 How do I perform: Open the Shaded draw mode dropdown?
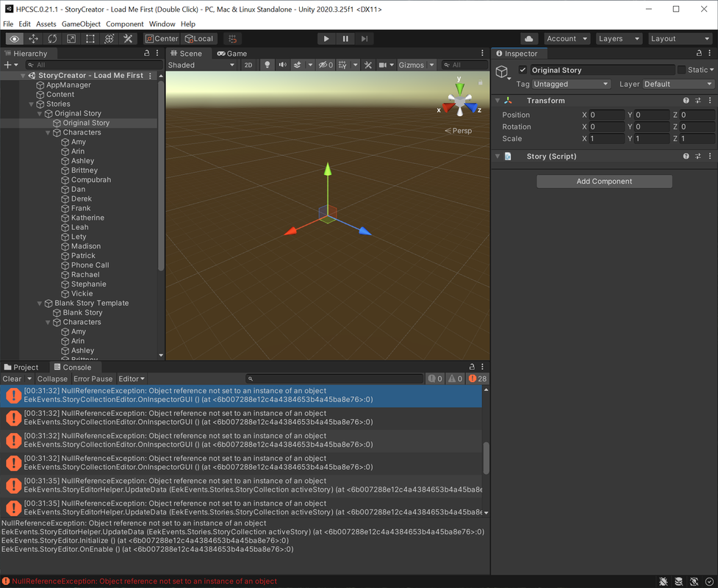pos(201,65)
